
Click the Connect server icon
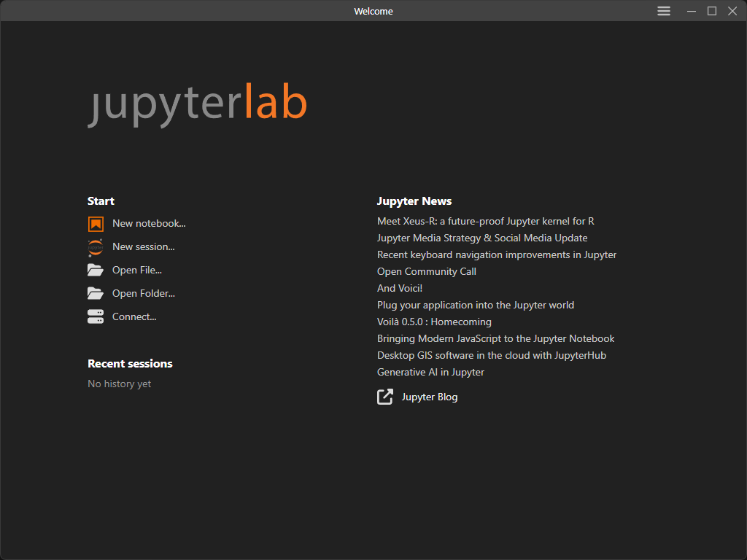click(x=96, y=317)
